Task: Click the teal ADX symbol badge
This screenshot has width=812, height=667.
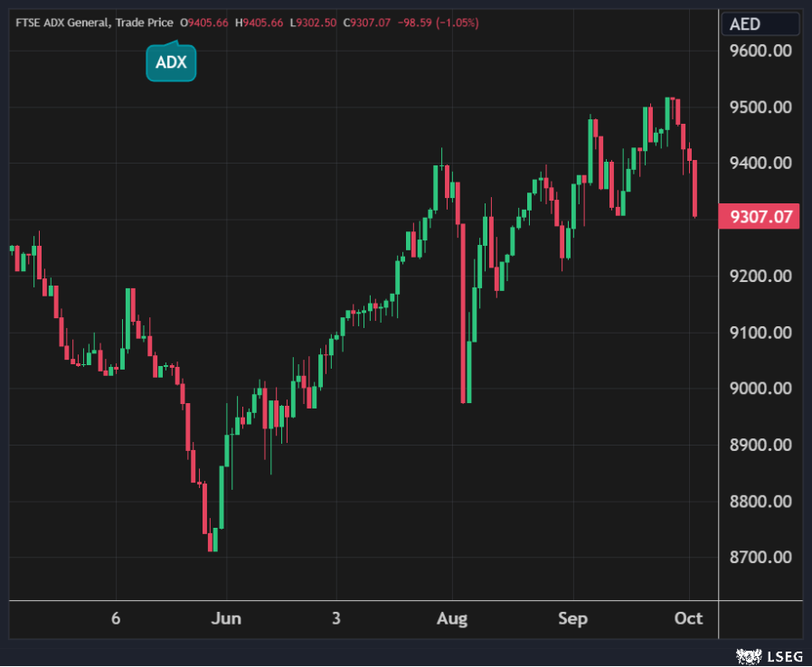Action: pos(171,62)
